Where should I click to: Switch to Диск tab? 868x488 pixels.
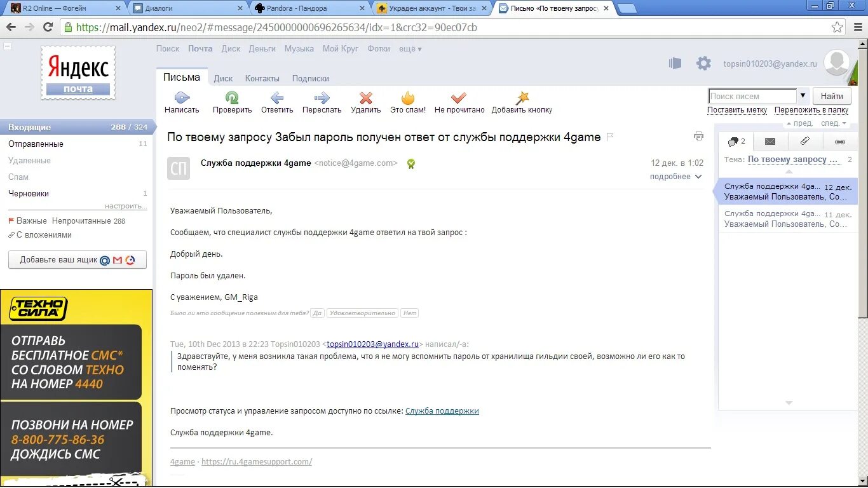coord(223,78)
